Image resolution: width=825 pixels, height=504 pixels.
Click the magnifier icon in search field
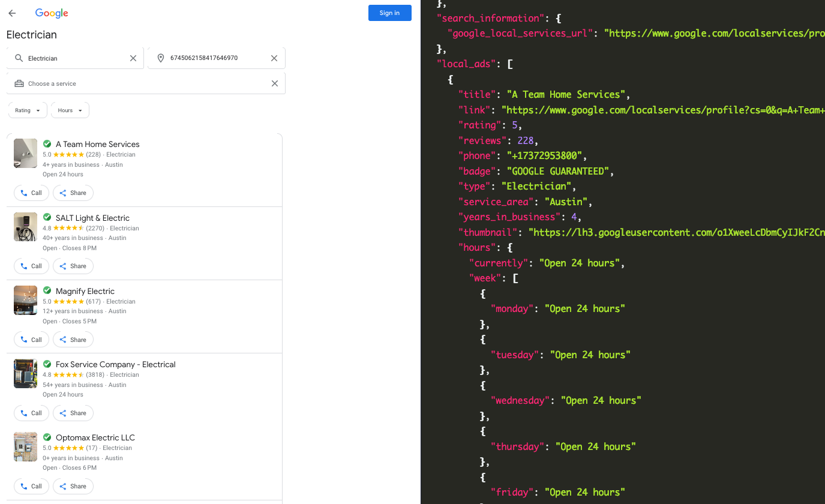(19, 58)
